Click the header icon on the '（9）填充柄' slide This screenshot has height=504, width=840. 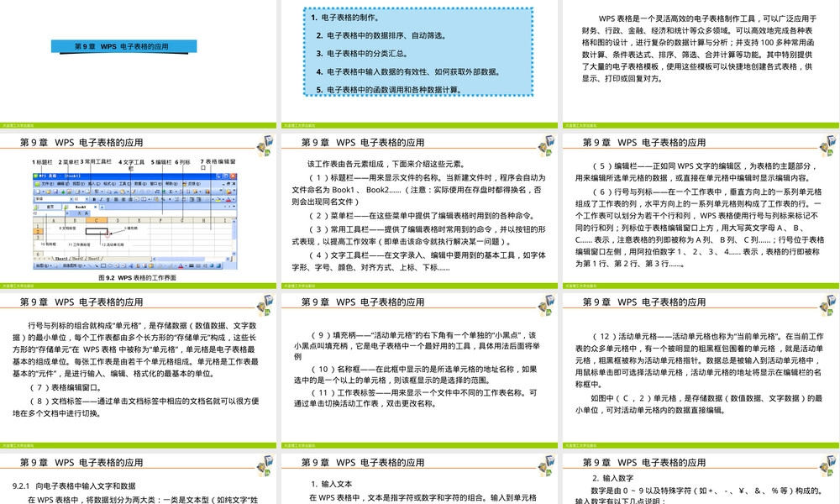(x=547, y=305)
